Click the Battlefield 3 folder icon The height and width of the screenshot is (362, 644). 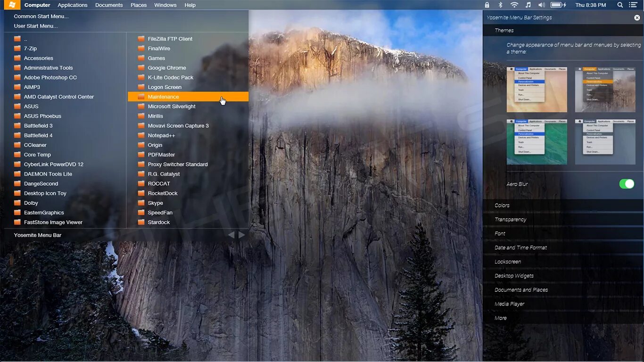(17, 125)
